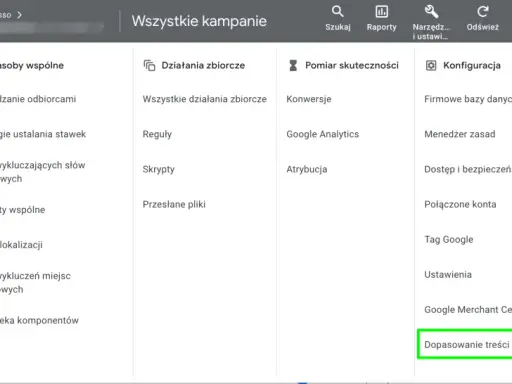This screenshot has height=384, width=512.
Task: Open the 'eka komponentów' entry
Action: coord(39,320)
